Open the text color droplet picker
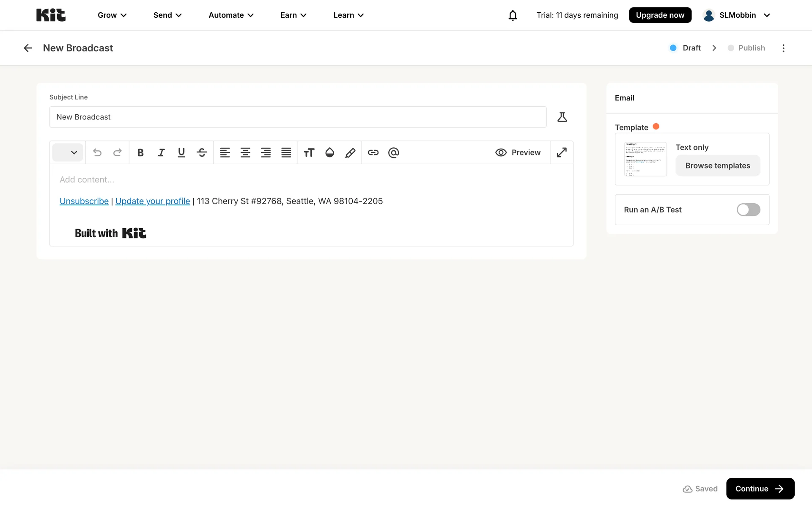The height and width of the screenshot is (508, 812). 329,152
